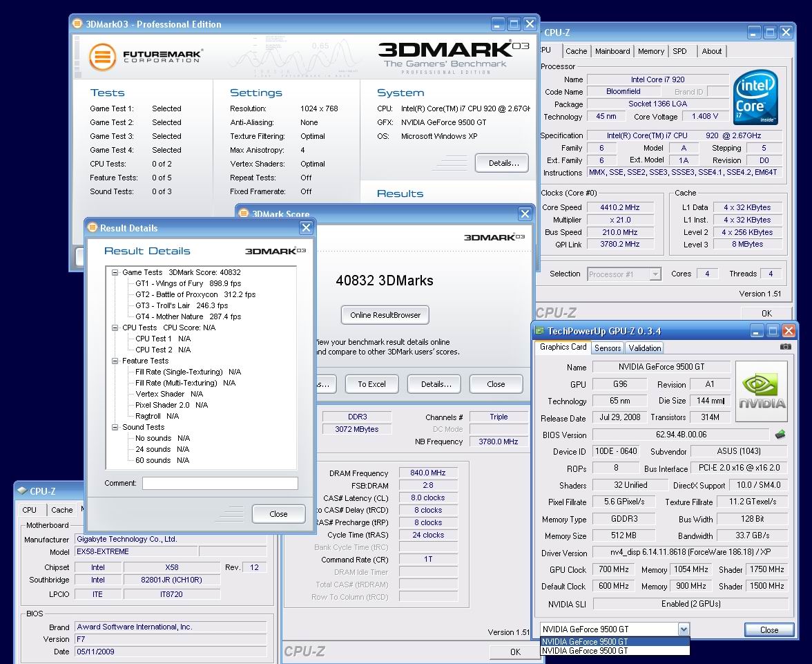This screenshot has height=664, width=812.
Task: Click the Close button in GPU-Z
Action: point(769,629)
